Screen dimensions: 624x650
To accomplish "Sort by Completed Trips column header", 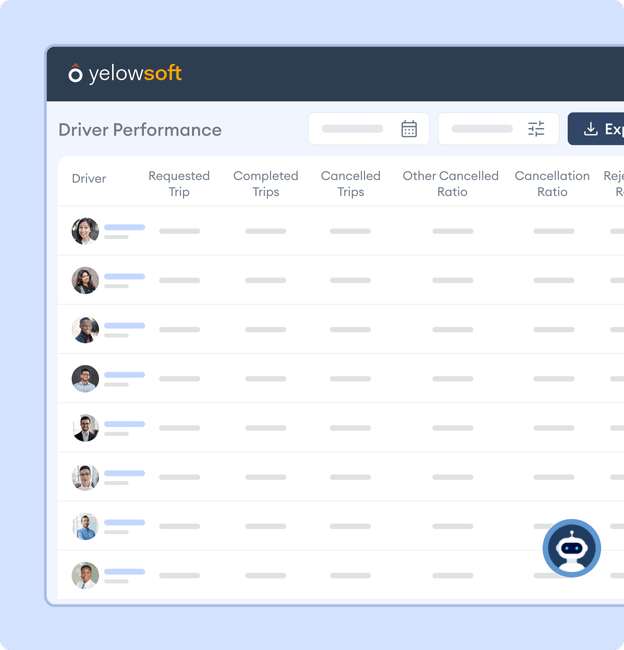I will point(266,184).
